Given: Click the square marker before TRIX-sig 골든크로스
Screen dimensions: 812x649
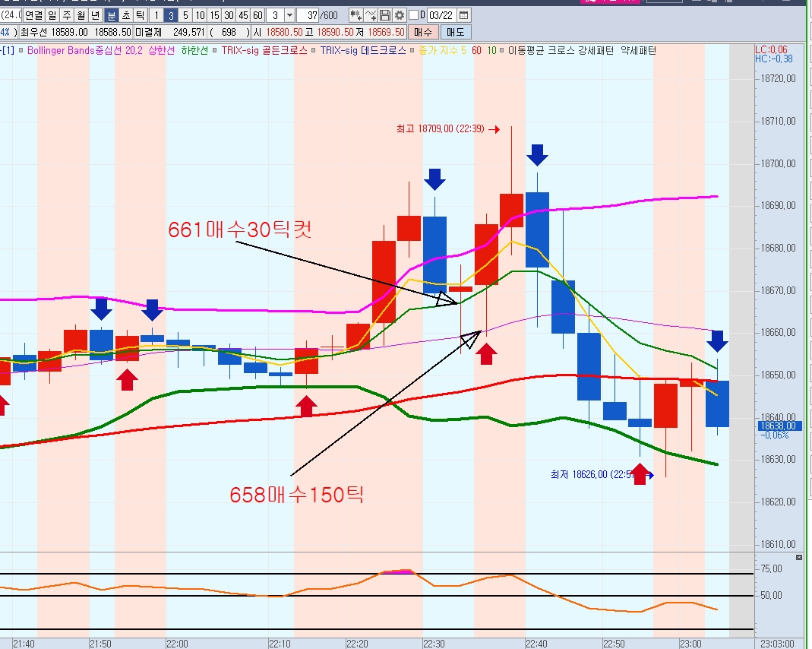Looking at the screenshot, I should 216,51.
